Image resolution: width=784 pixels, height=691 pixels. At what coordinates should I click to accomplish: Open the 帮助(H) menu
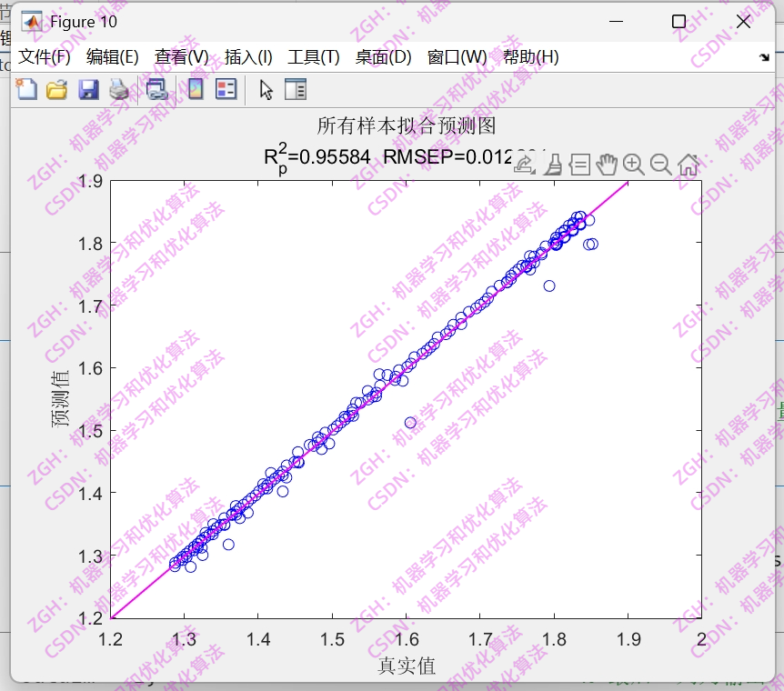pos(530,57)
